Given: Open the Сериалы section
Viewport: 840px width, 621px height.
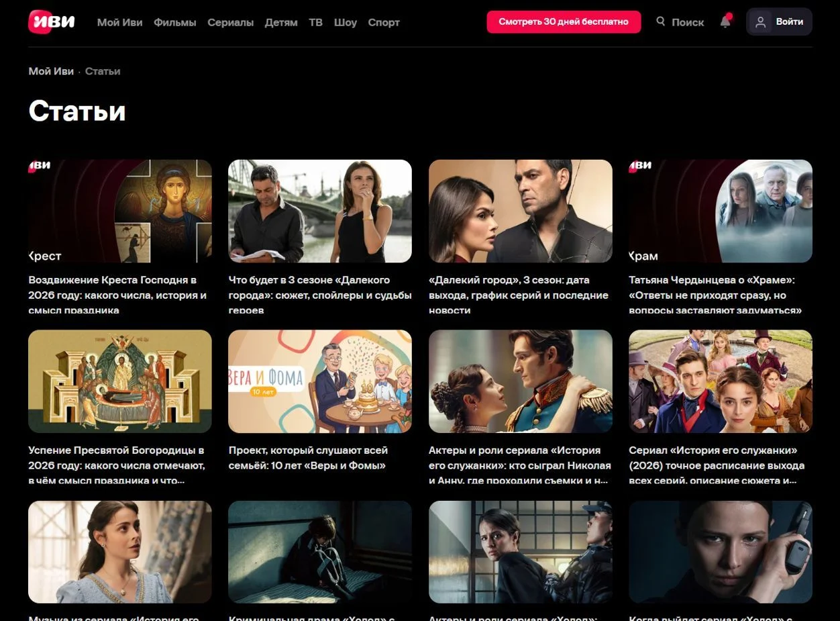Looking at the screenshot, I should [231, 22].
